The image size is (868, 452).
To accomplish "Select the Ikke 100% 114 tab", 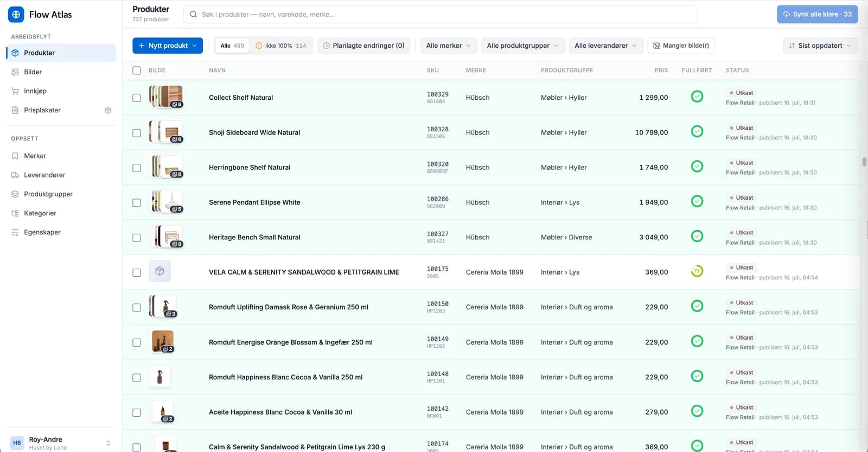I will (281, 46).
